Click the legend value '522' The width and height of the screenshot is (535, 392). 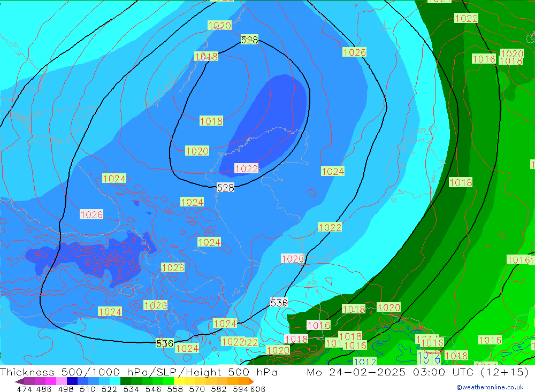coord(109,389)
